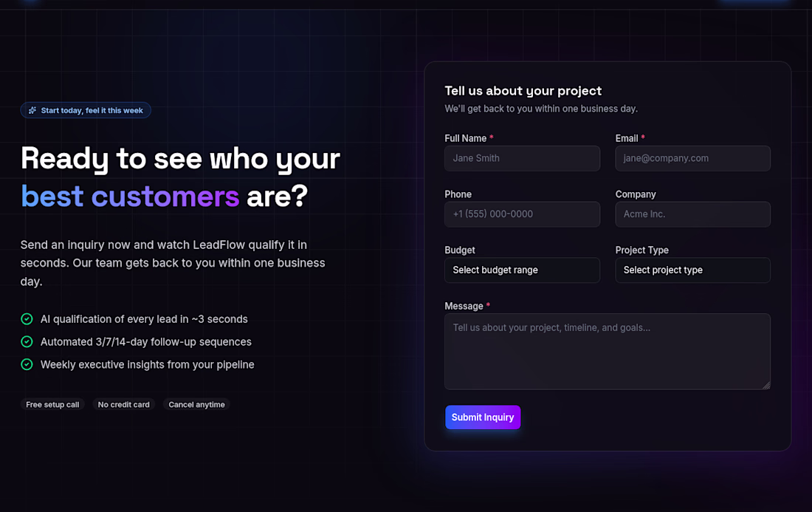Viewport: 812px width, 512px height.
Task: Grab the Message textarea resize handle
Action: point(766,385)
